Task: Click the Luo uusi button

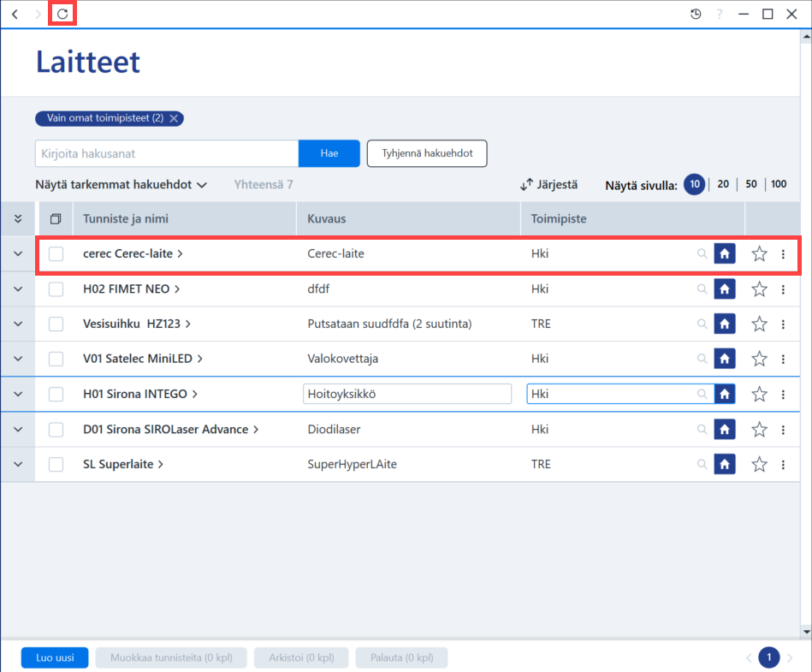Action: click(x=55, y=657)
